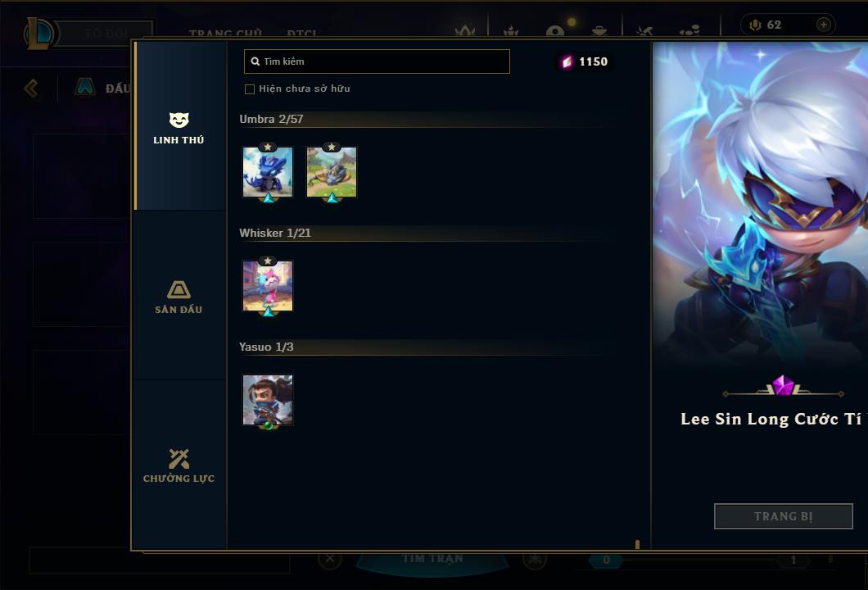Select the Linh Thú tab icon
Viewport: 868px width, 590px height.
coord(179,120)
